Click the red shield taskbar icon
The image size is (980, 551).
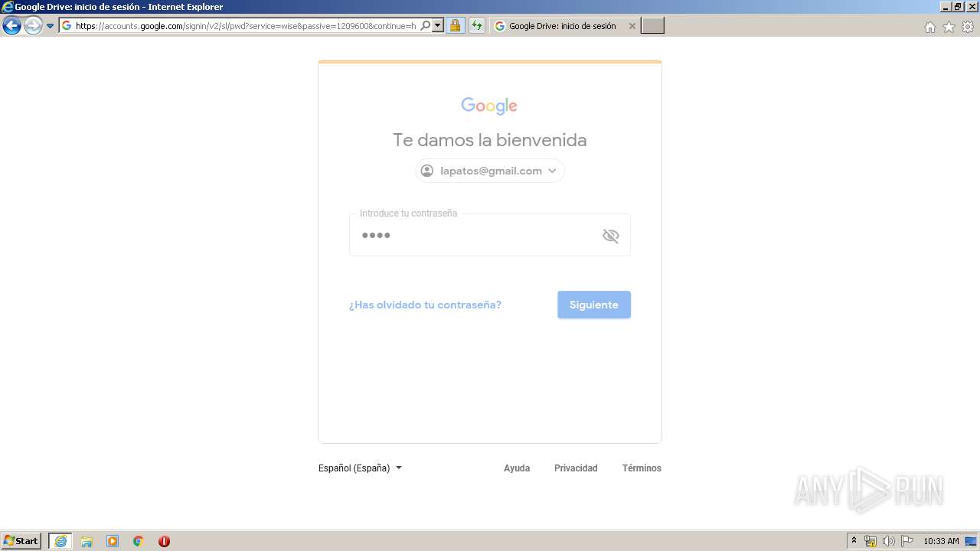164,541
